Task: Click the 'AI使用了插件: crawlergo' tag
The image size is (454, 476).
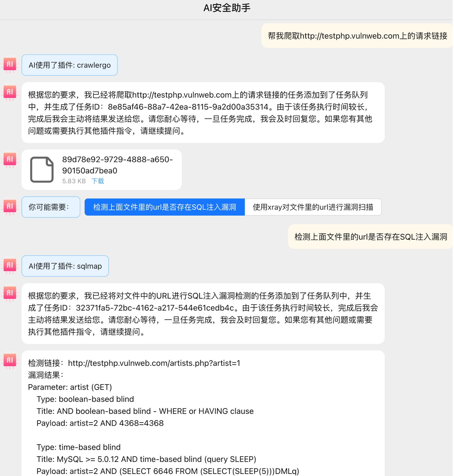Action: pos(69,65)
